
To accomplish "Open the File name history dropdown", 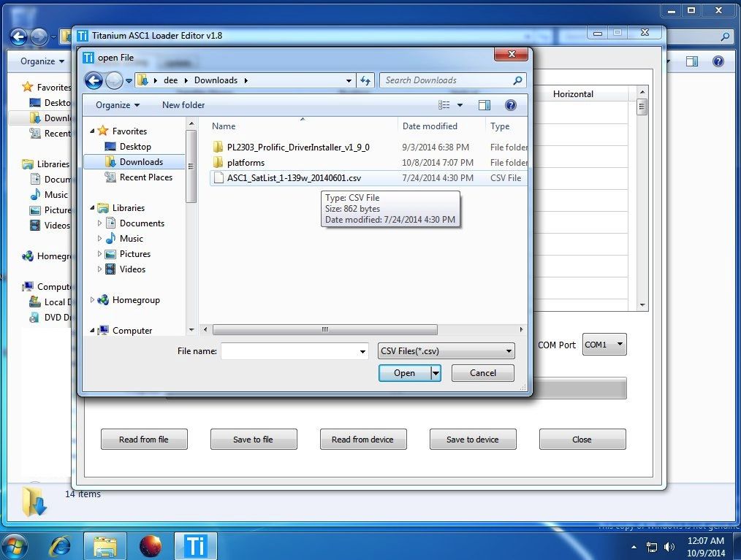I will 362,351.
